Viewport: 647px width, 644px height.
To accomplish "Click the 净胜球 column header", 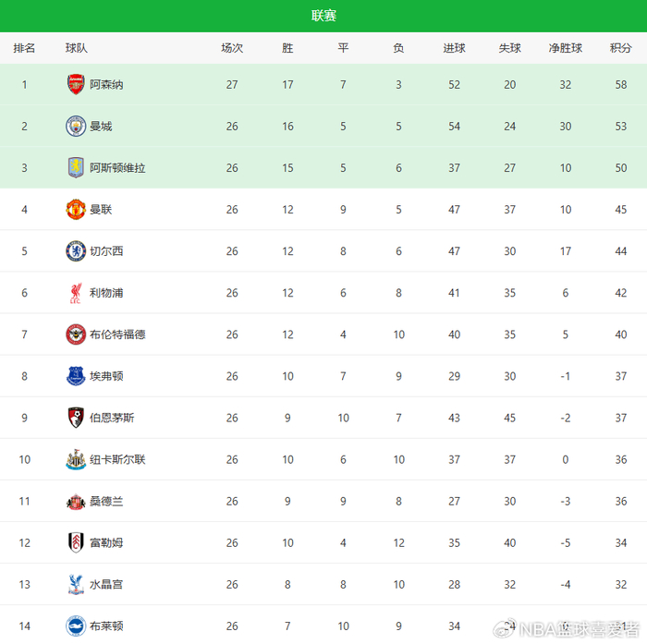I will pos(565,48).
